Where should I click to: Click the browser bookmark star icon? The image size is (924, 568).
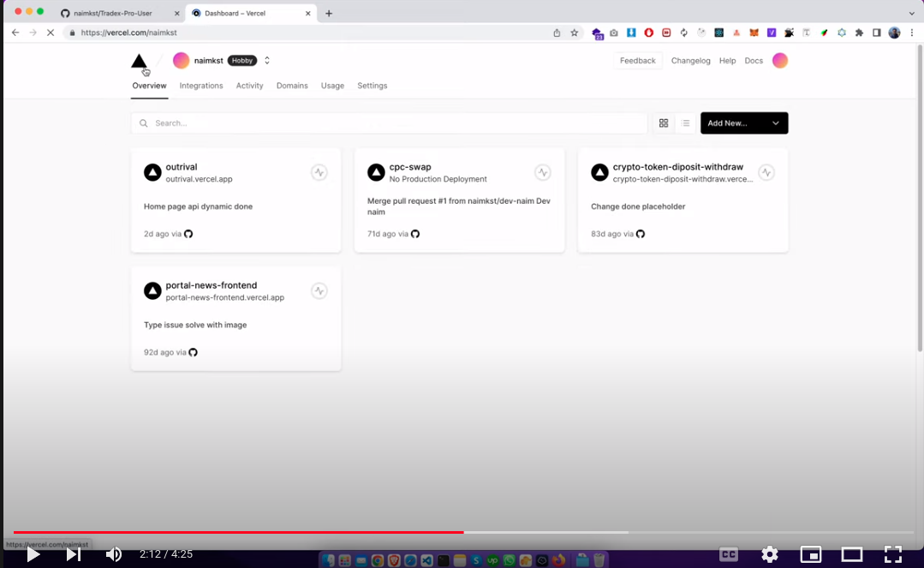click(575, 33)
